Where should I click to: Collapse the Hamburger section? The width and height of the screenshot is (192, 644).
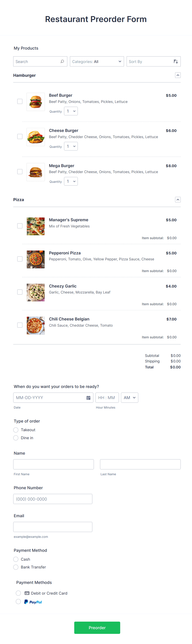pyautogui.click(x=178, y=75)
